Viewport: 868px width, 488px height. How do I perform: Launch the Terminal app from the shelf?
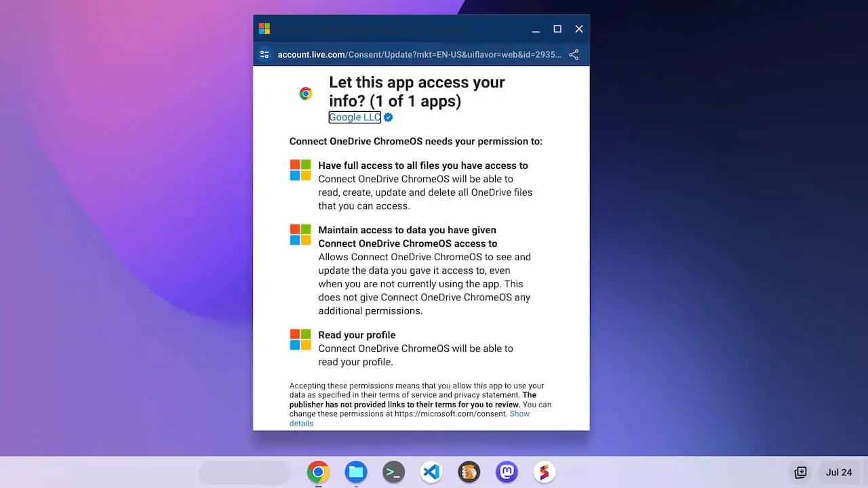point(393,472)
